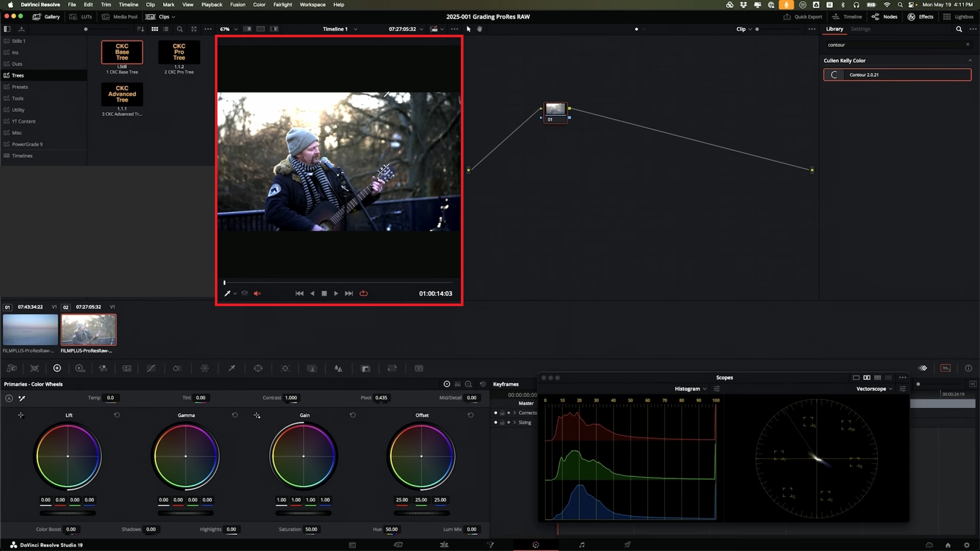Reset all primaries with reset icon
Image resolution: width=980 pixels, height=551 pixels.
(x=483, y=384)
